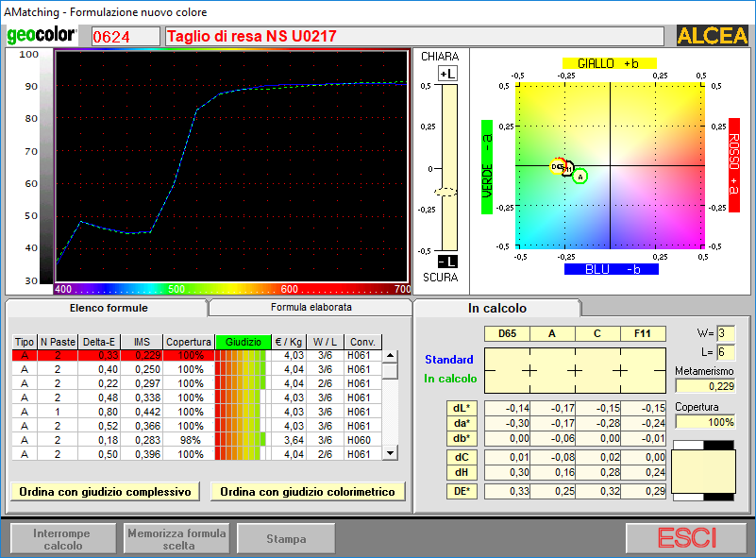Click the Interrompe calcolo button
The width and height of the screenshot is (756, 558).
[x=63, y=539]
